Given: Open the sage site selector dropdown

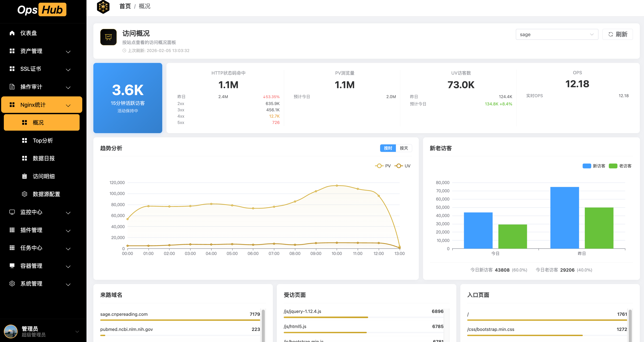Looking at the screenshot, I should (x=557, y=34).
